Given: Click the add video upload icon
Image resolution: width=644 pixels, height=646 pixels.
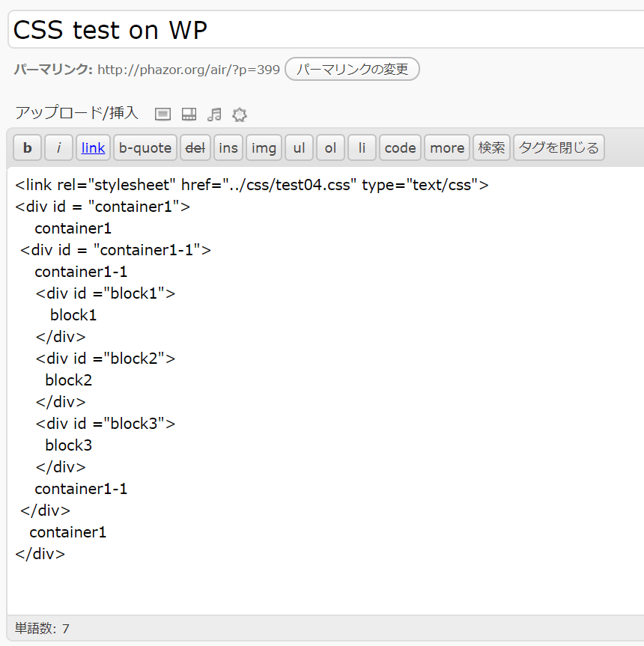Looking at the screenshot, I should pyautogui.click(x=189, y=114).
